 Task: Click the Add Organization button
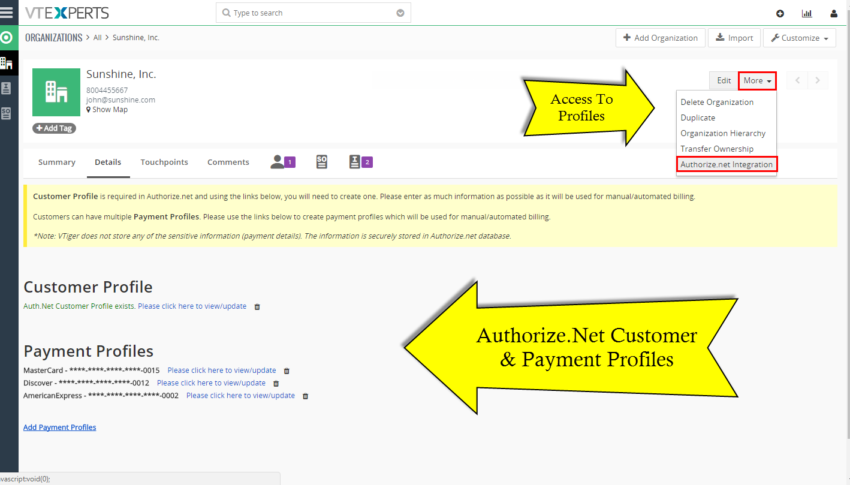coord(660,38)
